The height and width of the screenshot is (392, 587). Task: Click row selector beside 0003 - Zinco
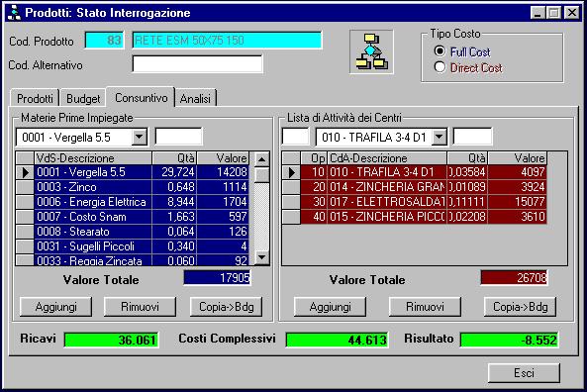click(25, 187)
